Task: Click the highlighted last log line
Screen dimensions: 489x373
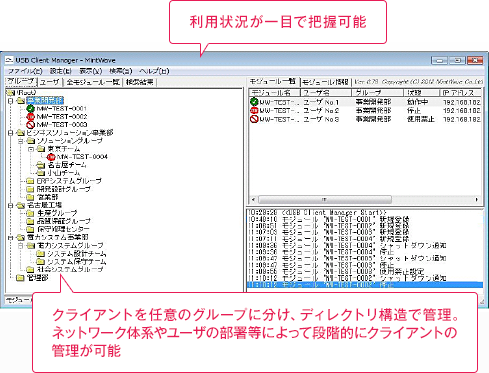Action: (x=365, y=285)
